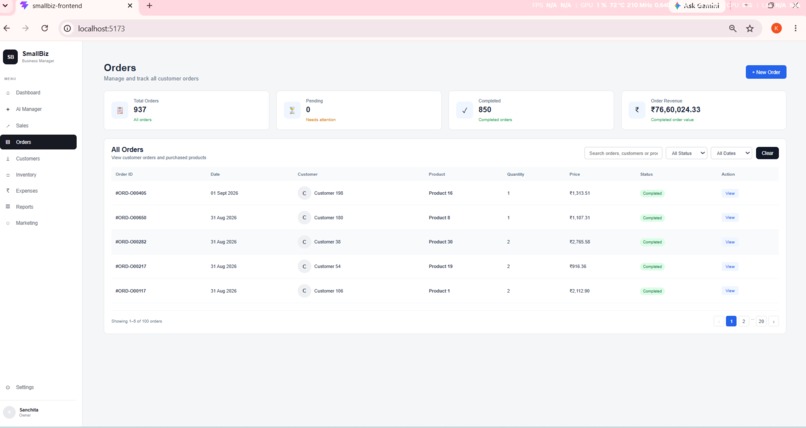Click the Date column header
The image size is (806, 428).
coord(215,174)
